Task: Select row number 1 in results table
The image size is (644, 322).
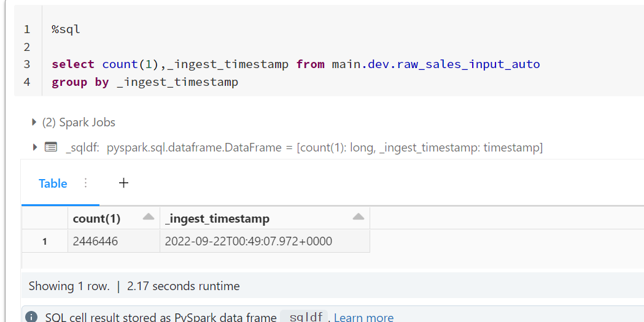Action: click(x=45, y=241)
